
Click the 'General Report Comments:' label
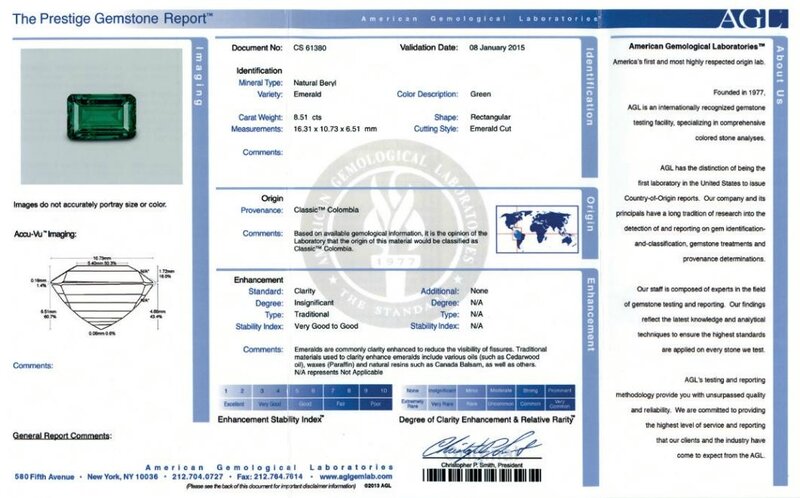[62, 436]
